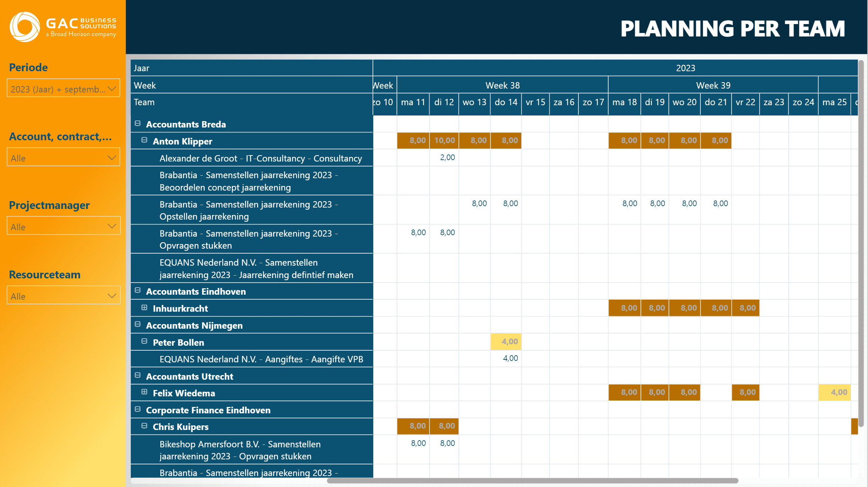Screen dimensions: 868x487
Task: Select the 2,00 cell for Alexander de Groot
Action: click(444, 158)
